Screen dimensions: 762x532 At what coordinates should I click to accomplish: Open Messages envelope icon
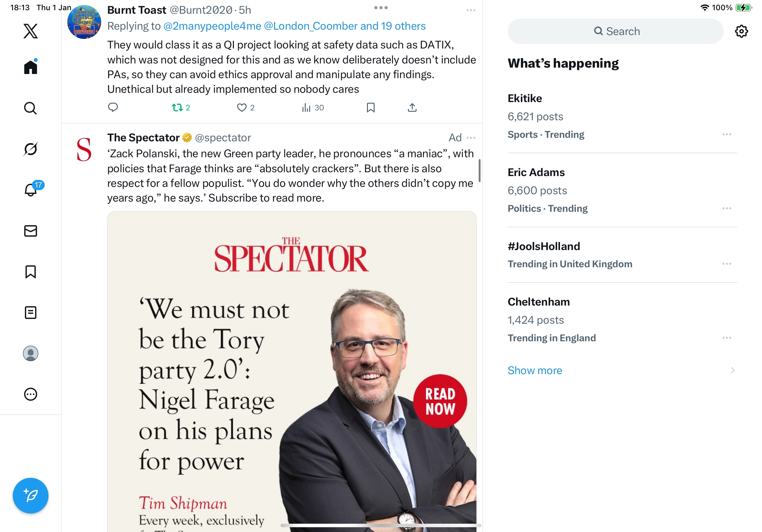tap(31, 231)
